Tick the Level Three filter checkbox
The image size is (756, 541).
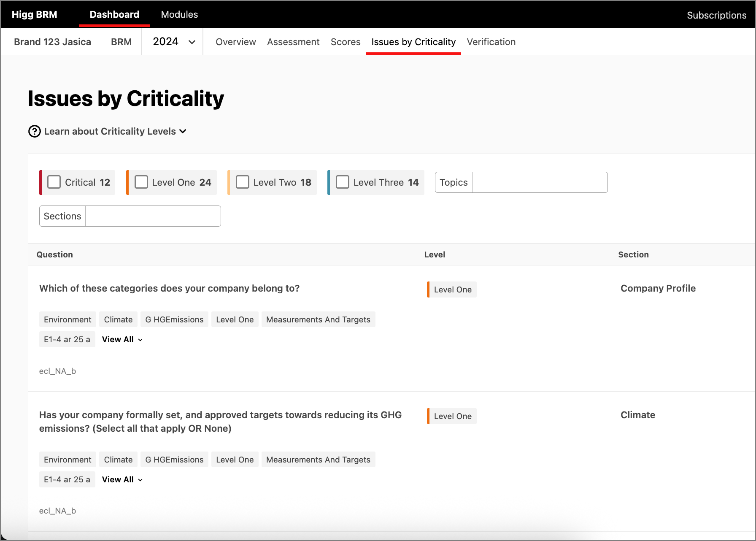click(343, 182)
